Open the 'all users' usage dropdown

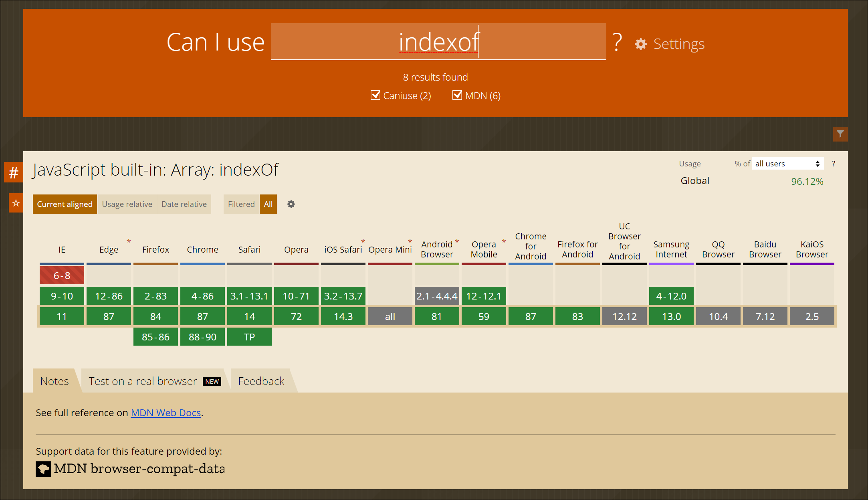pos(787,164)
